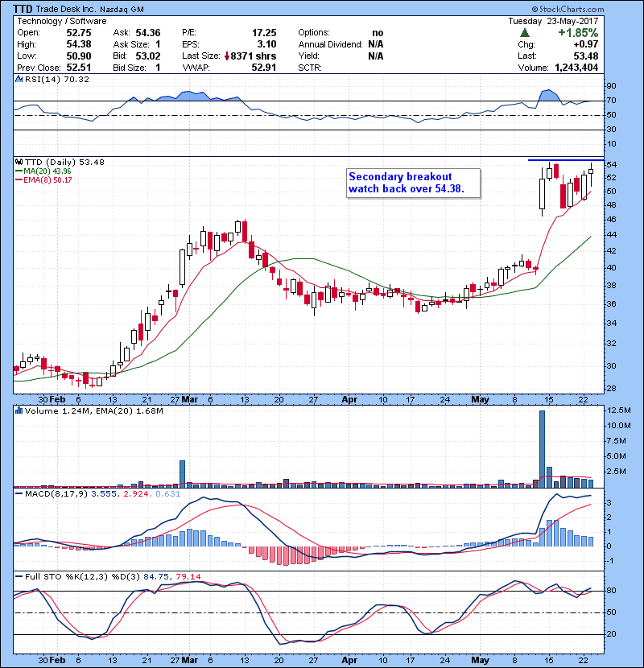This screenshot has width=644, height=668.
Task: Click the Full STO %K value 84.75
Action: pyautogui.click(x=156, y=576)
